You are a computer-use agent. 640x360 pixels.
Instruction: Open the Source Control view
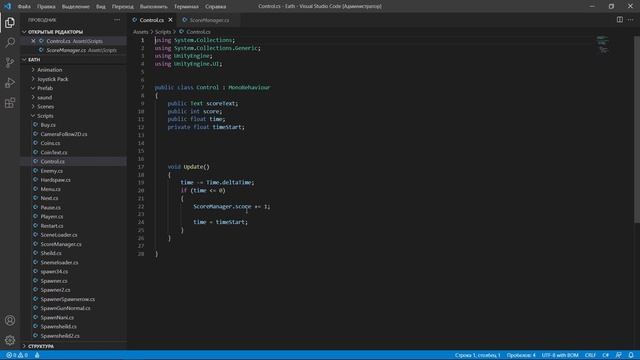click(10, 62)
